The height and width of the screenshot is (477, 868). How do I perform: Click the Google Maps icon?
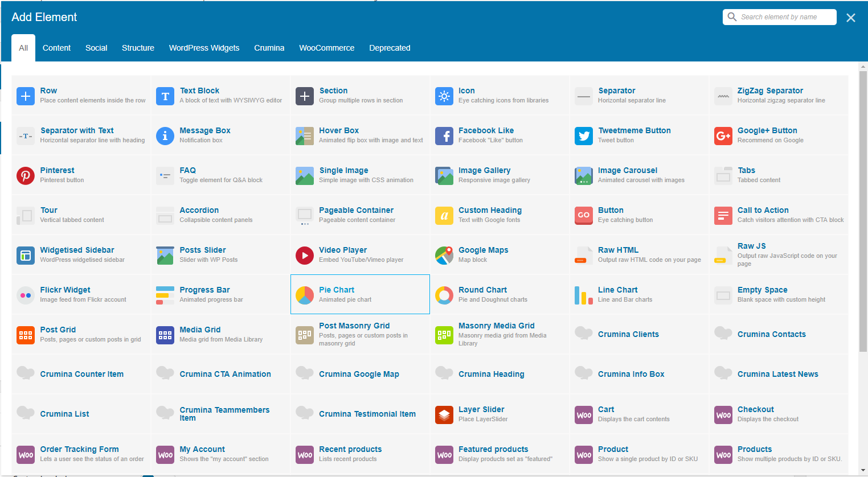pyautogui.click(x=444, y=256)
